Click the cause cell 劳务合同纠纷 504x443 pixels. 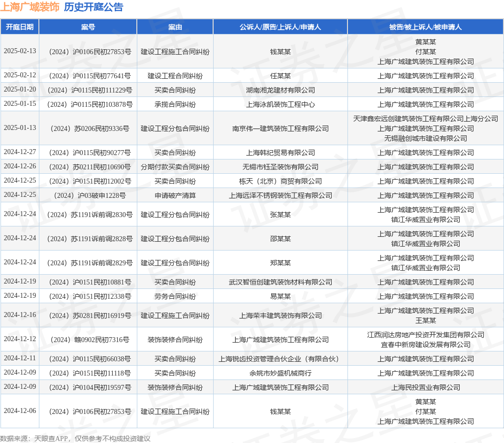click(x=175, y=296)
